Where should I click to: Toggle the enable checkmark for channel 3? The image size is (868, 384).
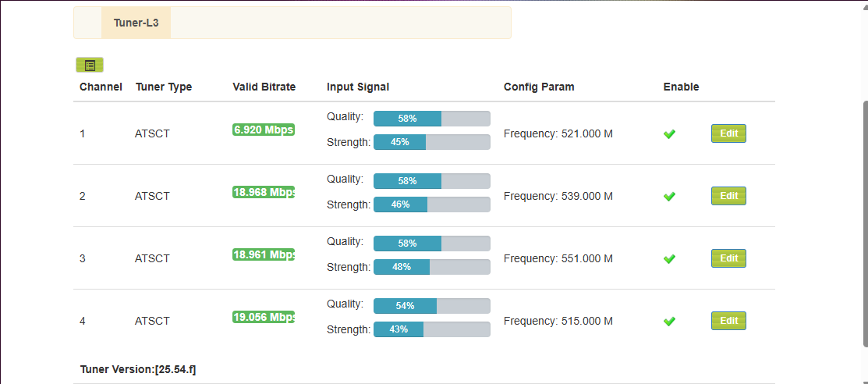point(669,258)
